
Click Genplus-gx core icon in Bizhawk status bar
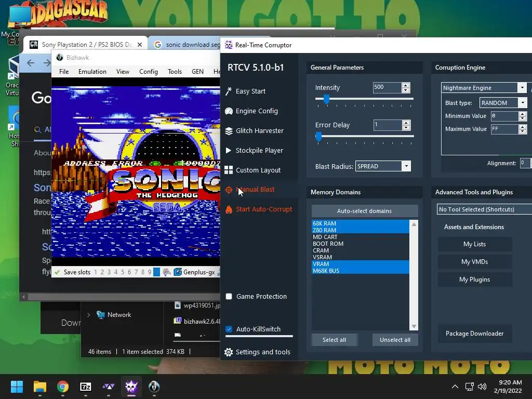click(178, 272)
